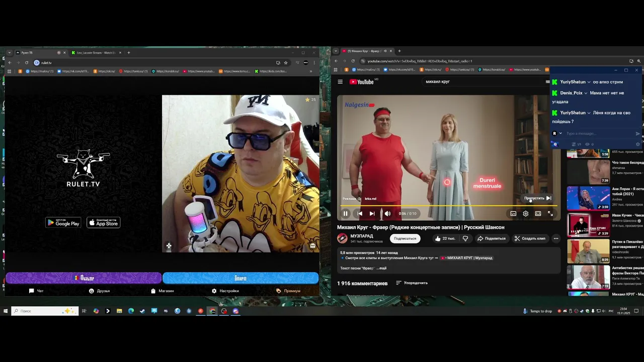644x362 pixels.
Task: Show more bookmarks chevron in Rulet browser
Action: pos(310,71)
